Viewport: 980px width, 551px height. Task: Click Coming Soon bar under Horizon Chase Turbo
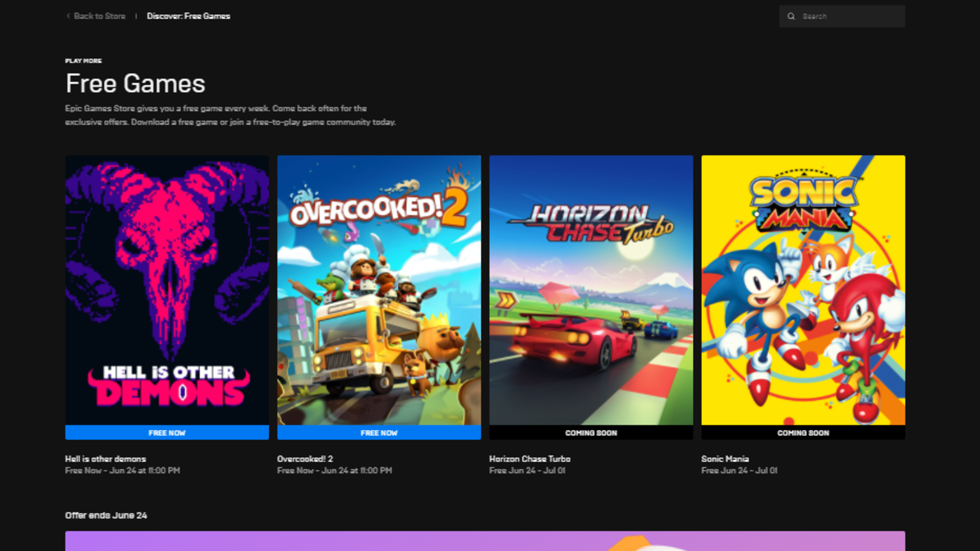591,433
